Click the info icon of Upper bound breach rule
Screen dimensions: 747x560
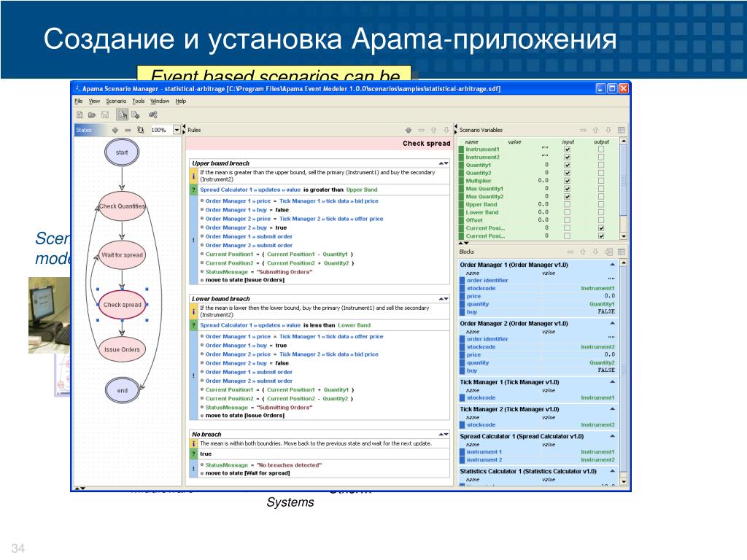193,176
